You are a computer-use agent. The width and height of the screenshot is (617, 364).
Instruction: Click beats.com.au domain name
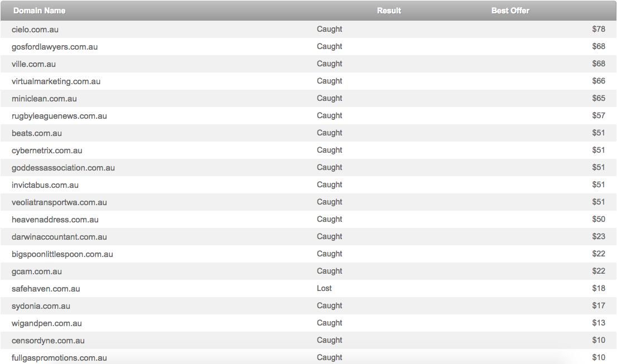click(37, 133)
